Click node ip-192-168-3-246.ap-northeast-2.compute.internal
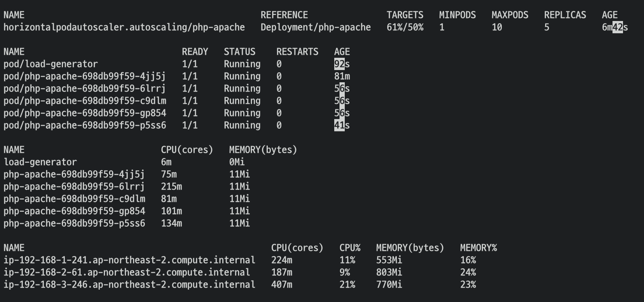 pyautogui.click(x=129, y=284)
